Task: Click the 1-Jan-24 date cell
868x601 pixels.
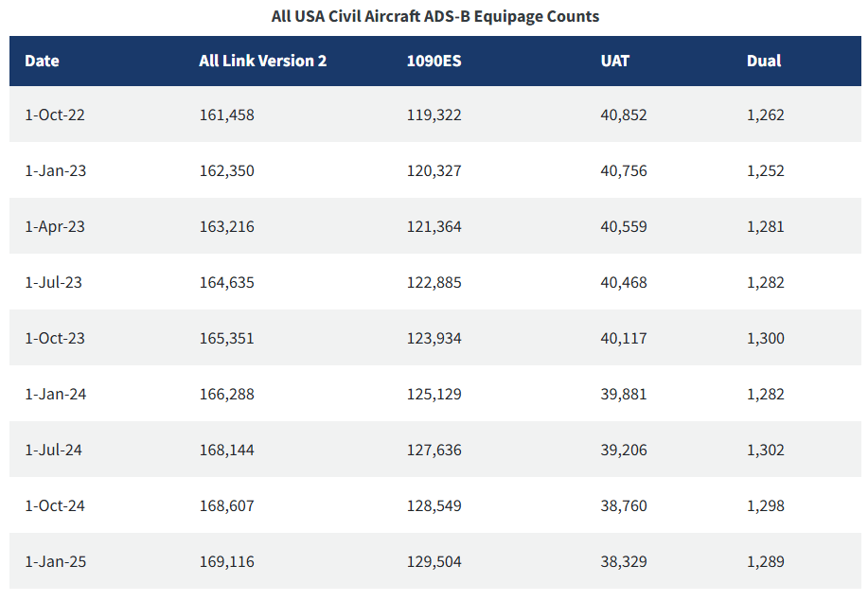Action: [55, 395]
